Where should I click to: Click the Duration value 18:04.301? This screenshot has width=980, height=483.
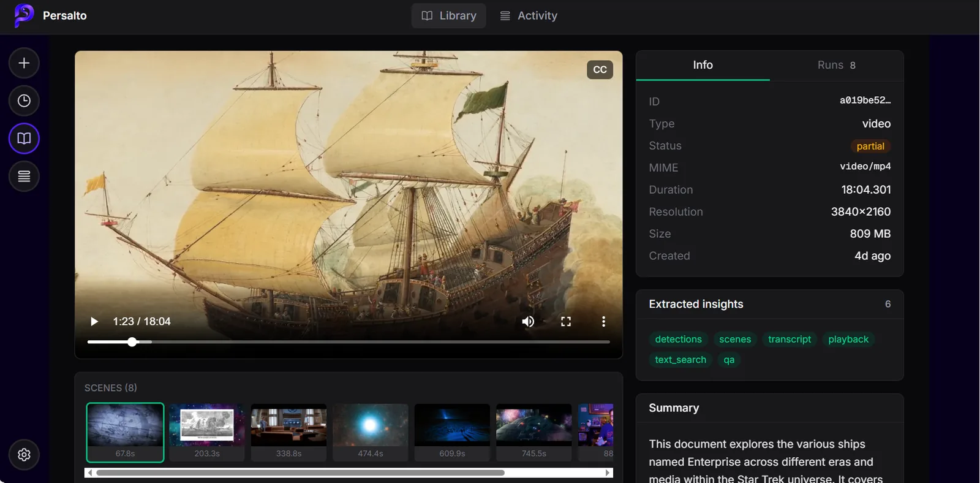pos(866,190)
